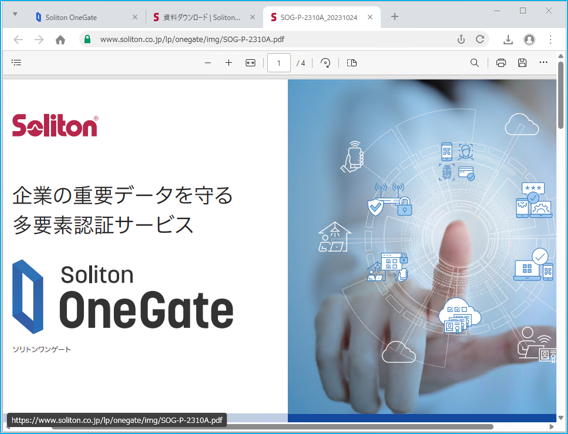Switch to the 資料ダウンロード tab
The width and height of the screenshot is (568, 434).
click(x=204, y=17)
